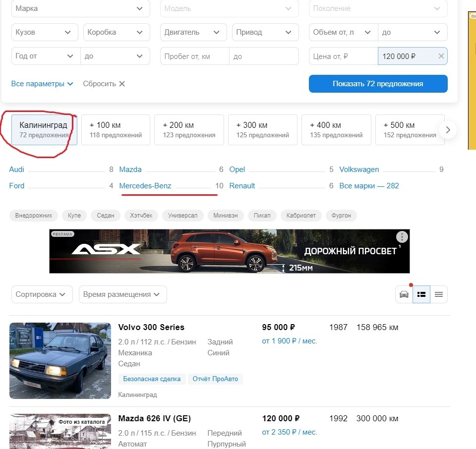Toggle the Фургон body filter chip

click(341, 216)
